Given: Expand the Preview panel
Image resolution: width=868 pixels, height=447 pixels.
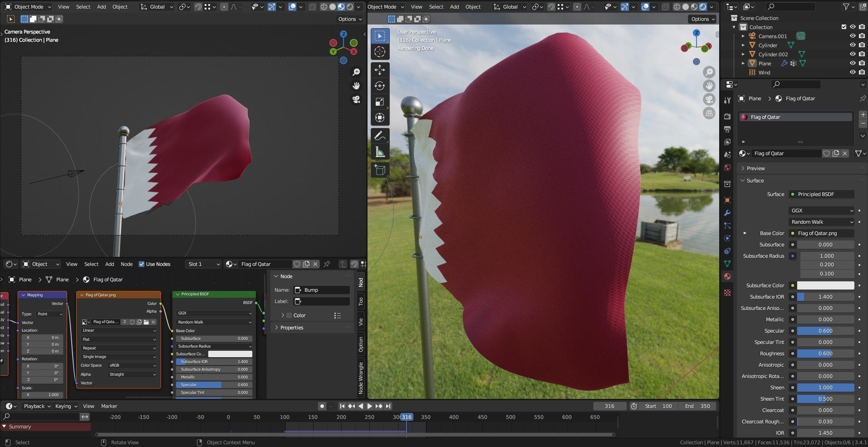Looking at the screenshot, I should point(755,168).
